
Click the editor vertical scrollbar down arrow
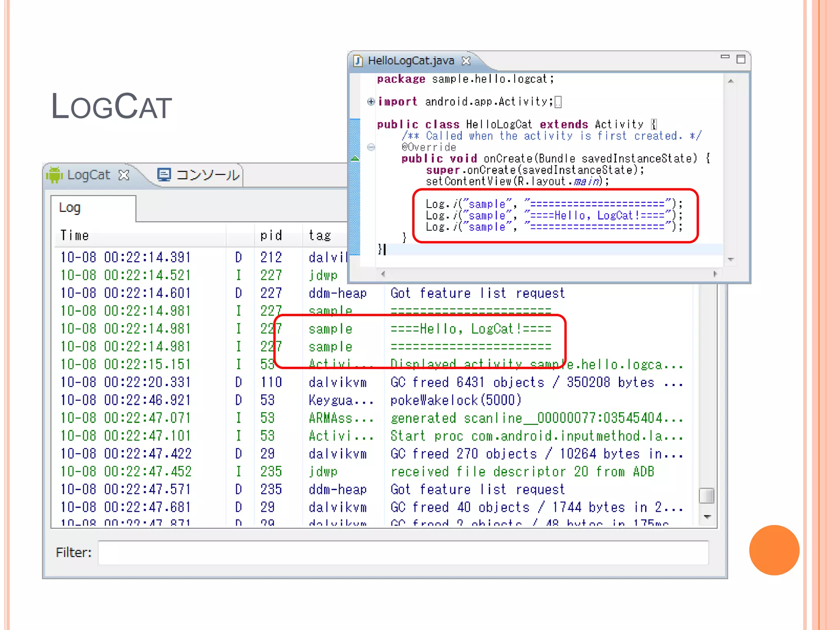[x=731, y=259]
